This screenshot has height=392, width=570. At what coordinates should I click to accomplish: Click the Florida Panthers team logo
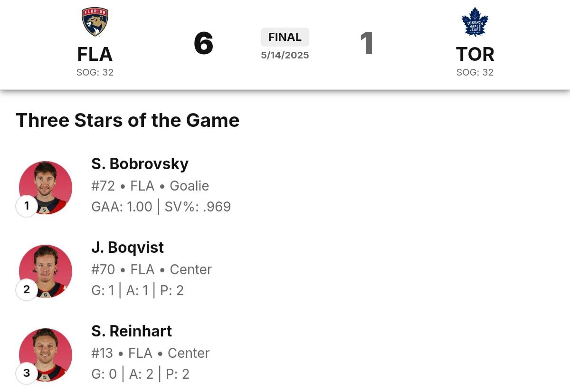click(x=95, y=22)
